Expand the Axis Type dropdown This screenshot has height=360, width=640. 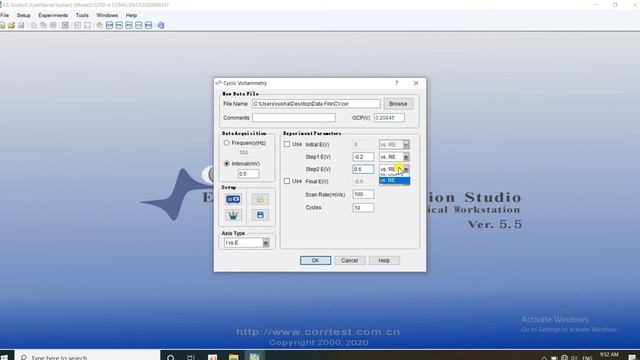pyautogui.click(x=266, y=243)
